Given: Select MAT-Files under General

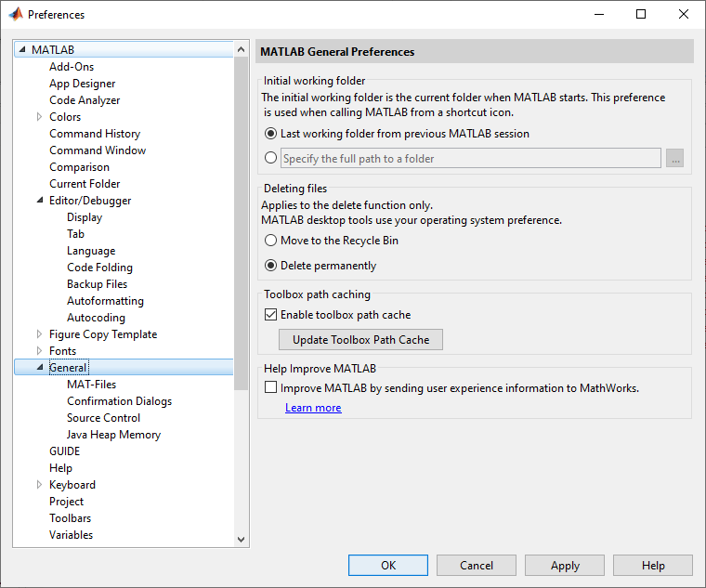Looking at the screenshot, I should tap(91, 384).
